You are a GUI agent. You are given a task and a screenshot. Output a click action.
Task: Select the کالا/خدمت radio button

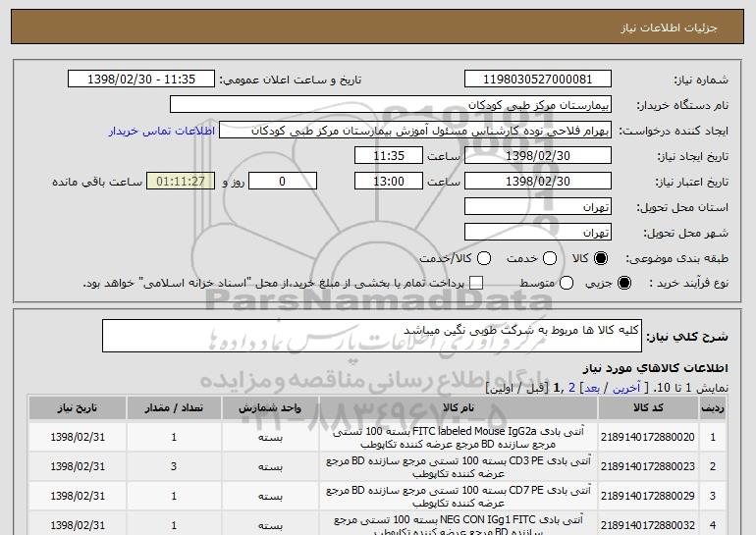484,258
